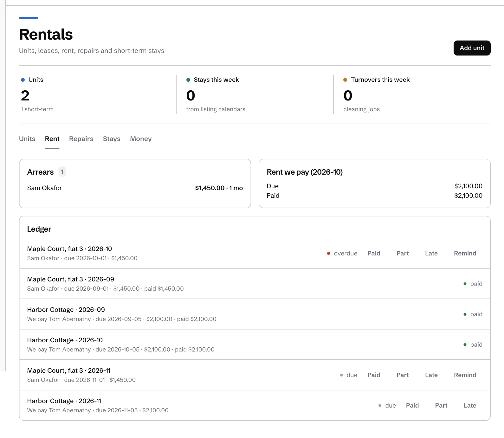The height and width of the screenshot is (438, 504).
Task: Send Remind for Maple Court 2026-10
Action: tap(465, 253)
